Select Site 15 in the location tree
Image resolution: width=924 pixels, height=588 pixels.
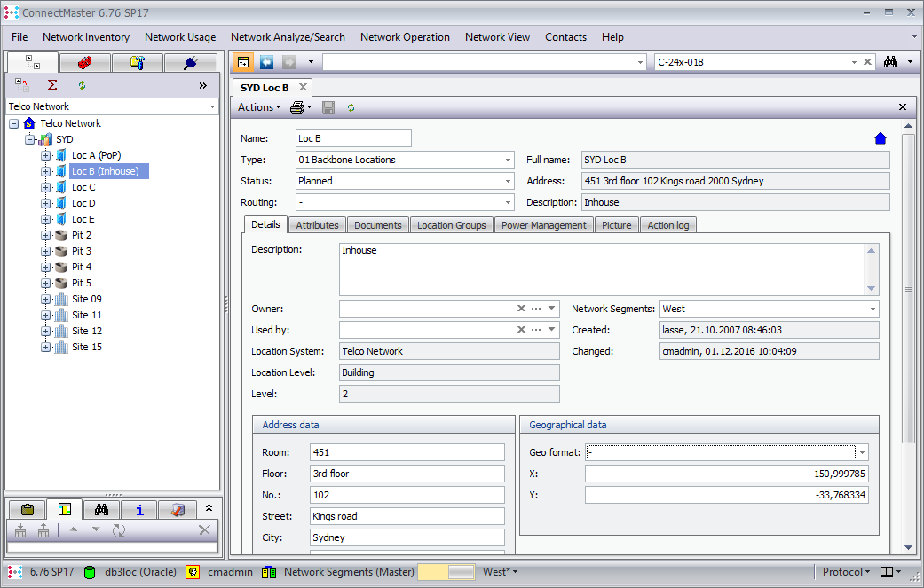[87, 347]
